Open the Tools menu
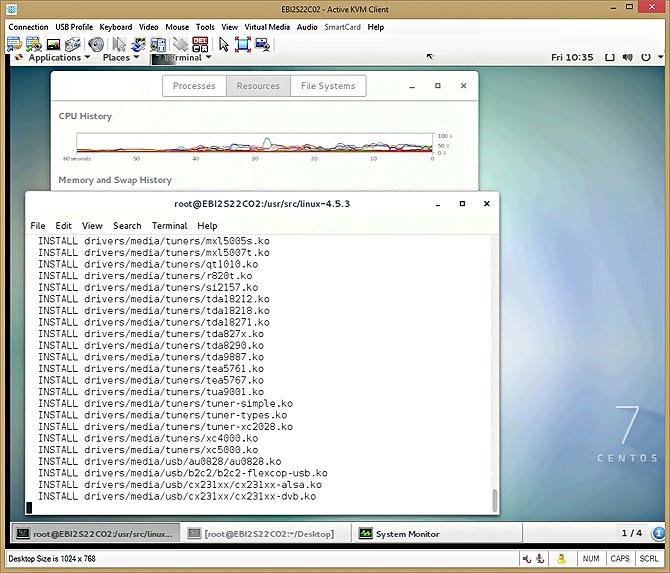This screenshot has height=573, width=670. (x=205, y=27)
